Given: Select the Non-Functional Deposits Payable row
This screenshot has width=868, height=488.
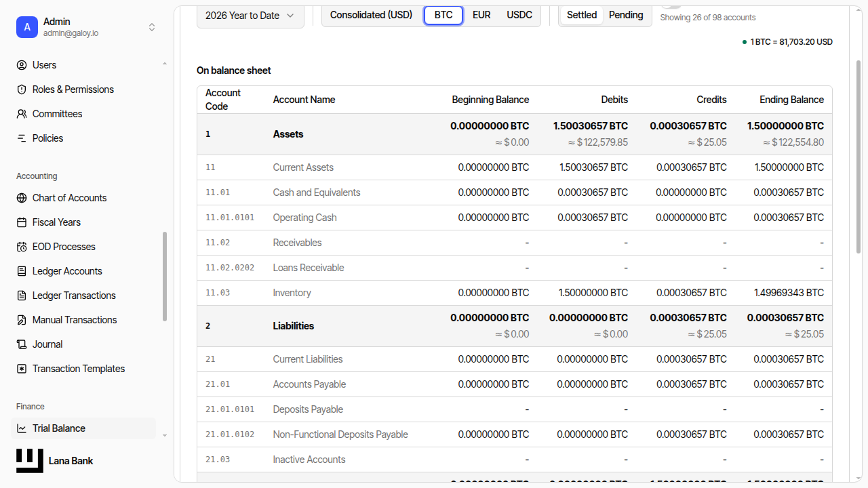Looking at the screenshot, I should [x=515, y=434].
